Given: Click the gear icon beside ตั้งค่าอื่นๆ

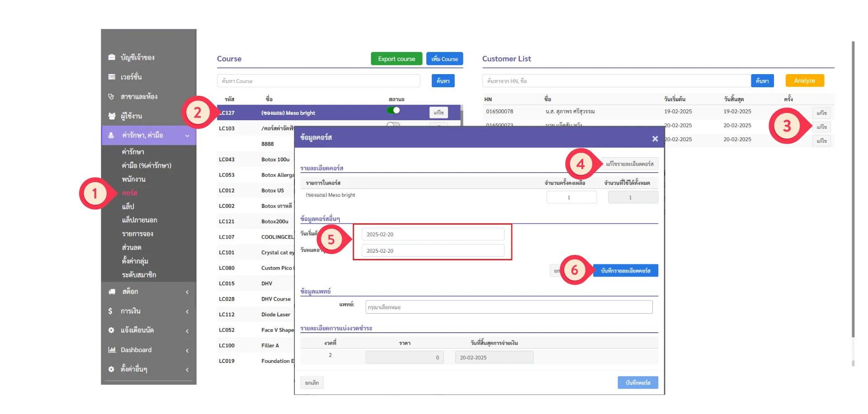Looking at the screenshot, I should click(111, 369).
